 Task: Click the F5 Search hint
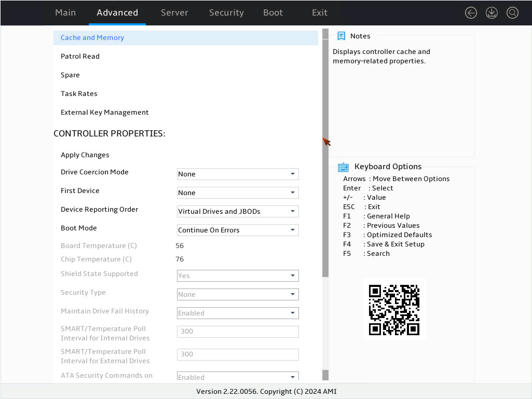click(x=366, y=253)
